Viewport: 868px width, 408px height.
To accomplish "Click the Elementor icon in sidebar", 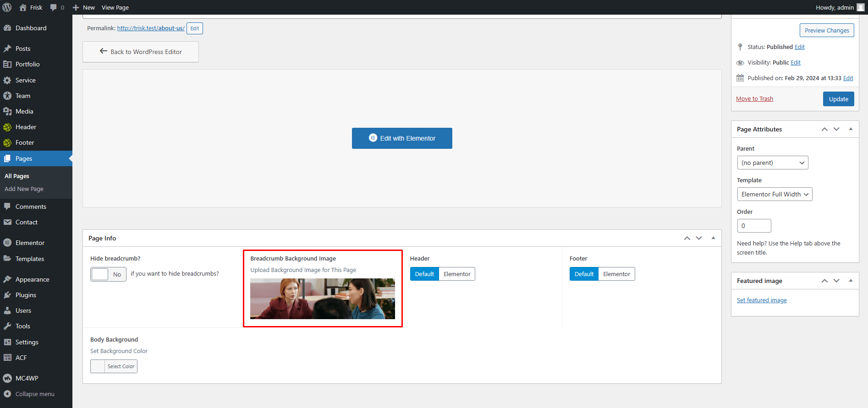I will point(7,243).
